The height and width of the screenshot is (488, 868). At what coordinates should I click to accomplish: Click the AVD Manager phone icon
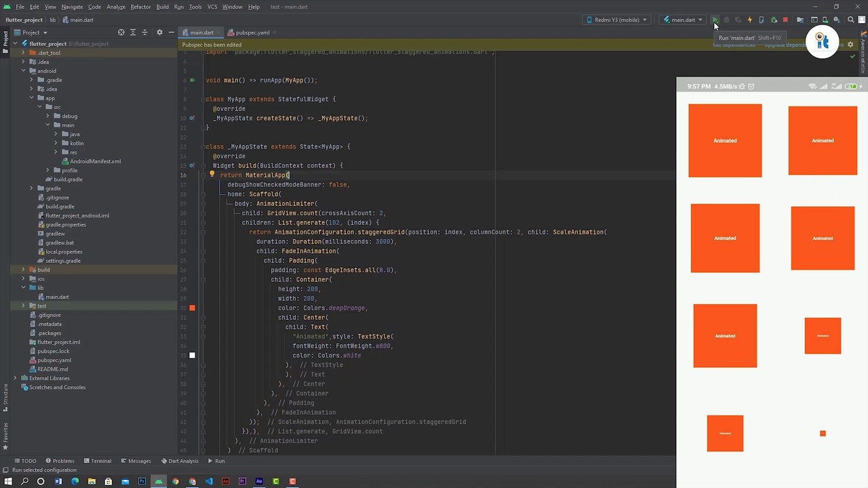click(x=825, y=20)
